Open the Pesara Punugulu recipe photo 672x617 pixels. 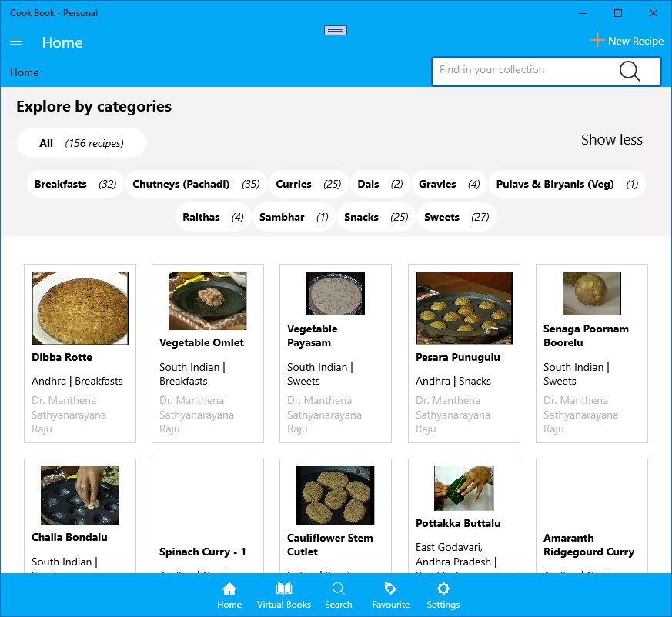[x=464, y=308]
